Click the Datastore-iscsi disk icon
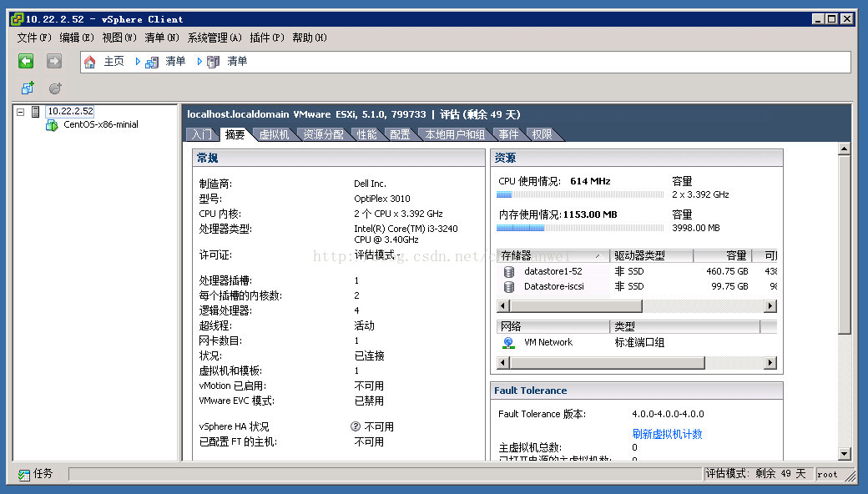Viewport: 868px width, 494px height. 509,286
